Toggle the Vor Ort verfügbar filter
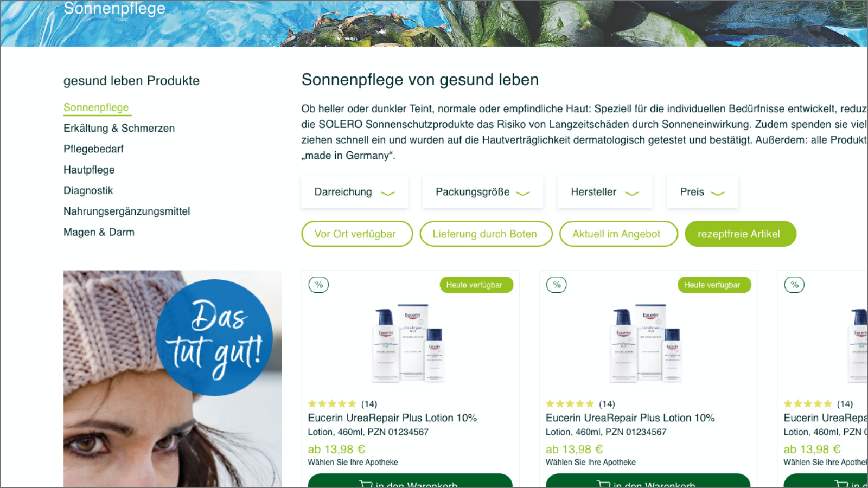This screenshot has height=488, width=868. (x=357, y=234)
